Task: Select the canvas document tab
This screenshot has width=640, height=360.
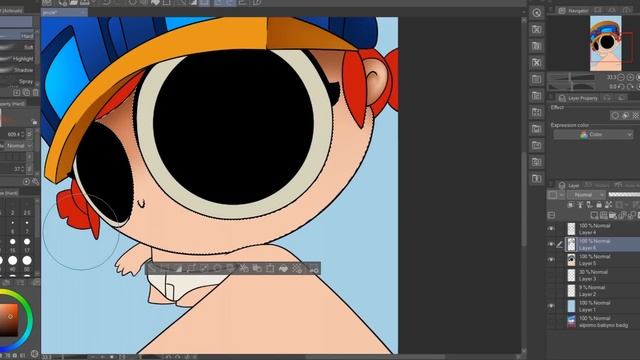Action: click(x=64, y=12)
